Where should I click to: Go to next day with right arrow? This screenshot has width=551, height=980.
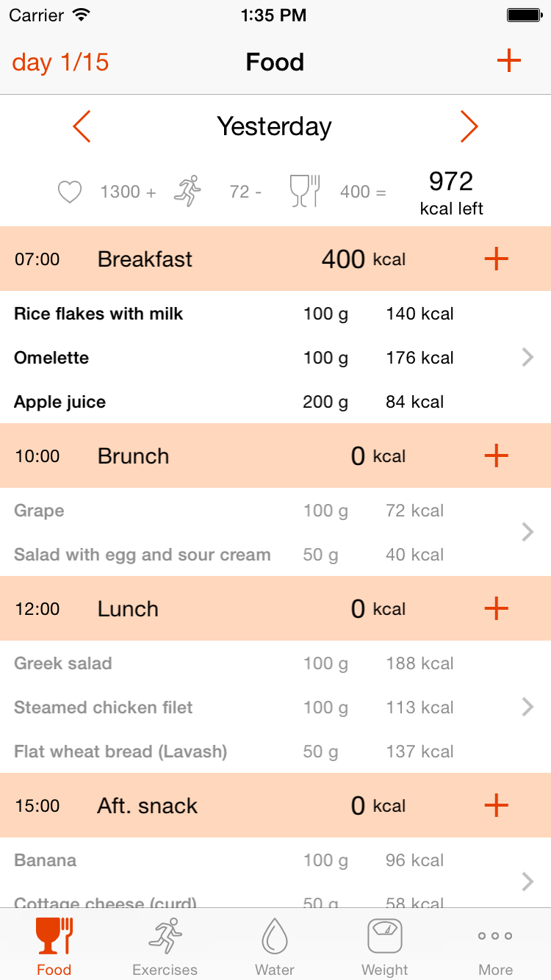469,127
